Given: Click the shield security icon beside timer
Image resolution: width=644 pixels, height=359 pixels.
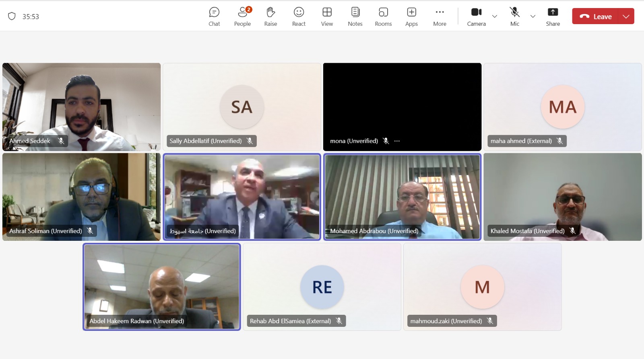Looking at the screenshot, I should point(12,16).
